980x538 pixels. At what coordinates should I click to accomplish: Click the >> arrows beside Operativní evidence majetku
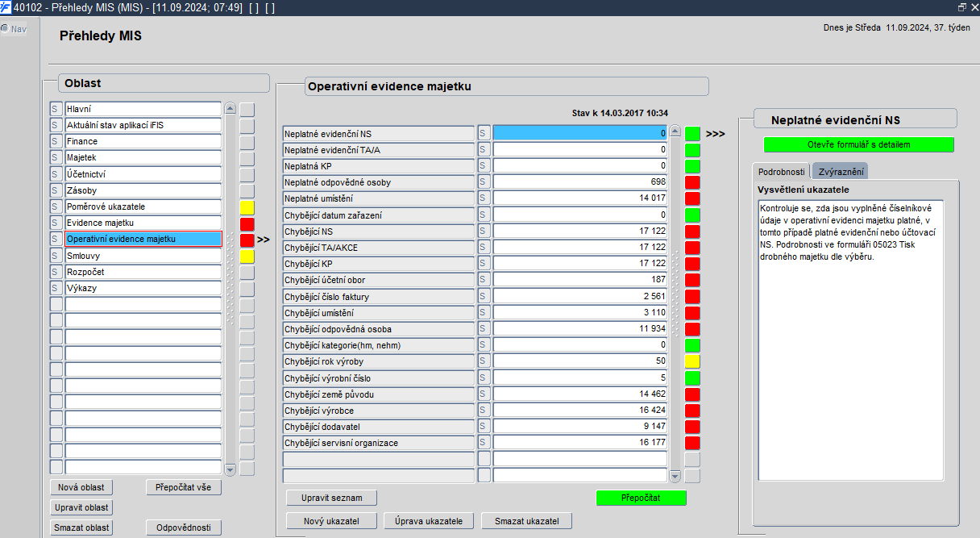(x=264, y=240)
